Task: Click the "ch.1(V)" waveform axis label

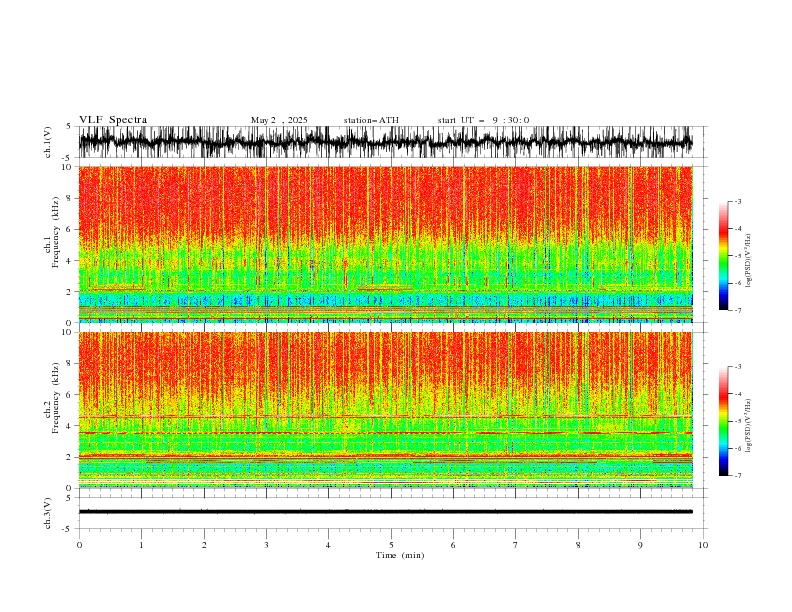Action: 48,142
